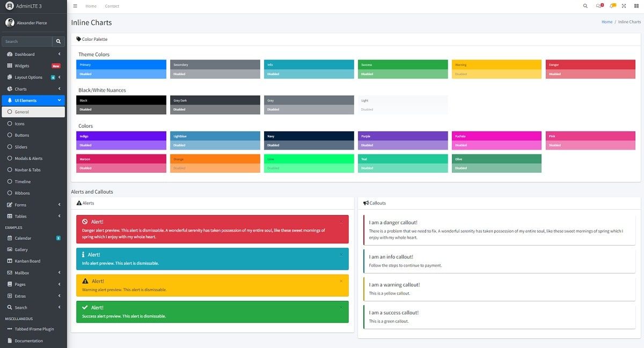Click the magnifier button in the sidebar search
This screenshot has width=644, height=348.
(58, 41)
